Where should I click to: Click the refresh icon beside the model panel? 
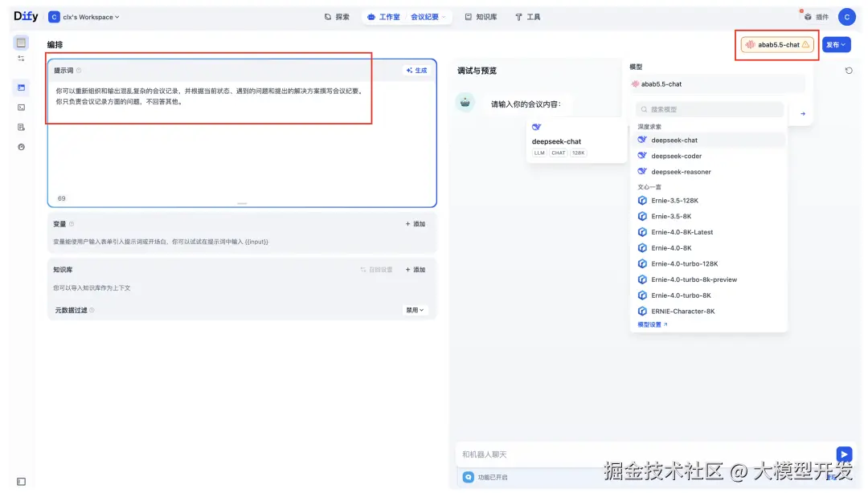850,71
